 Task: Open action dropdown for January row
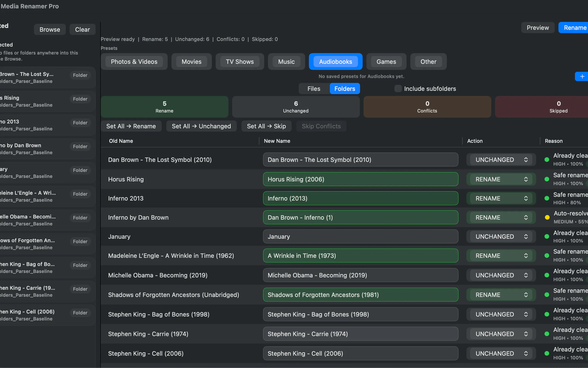click(x=501, y=237)
